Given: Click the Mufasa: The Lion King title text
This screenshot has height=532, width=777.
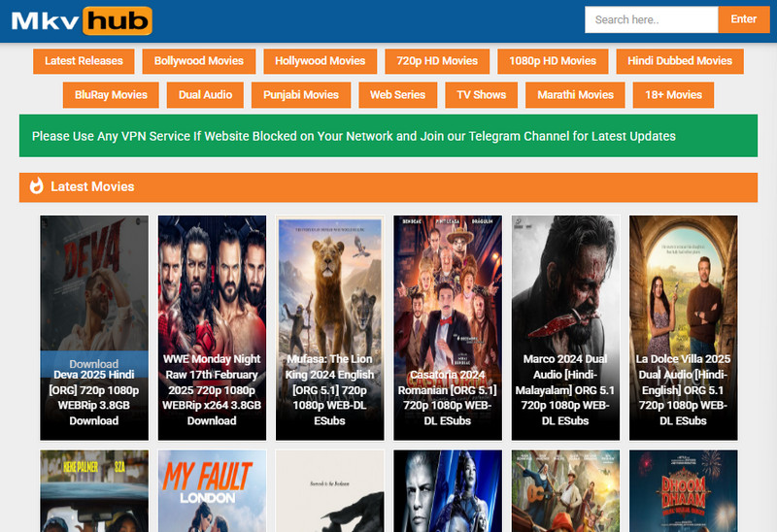Looking at the screenshot, I should click(x=330, y=390).
